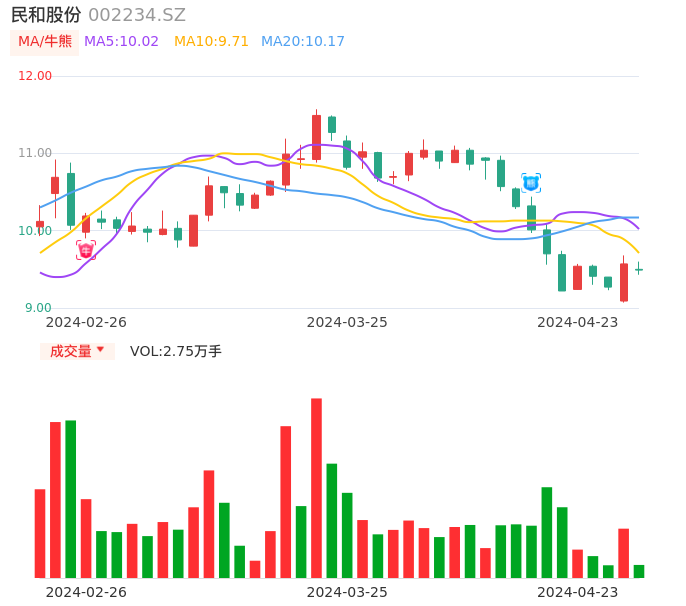Image resolution: width=686 pixels, height=606 pixels.
Task: Click the blue bear signal icon
Action: 531,183
